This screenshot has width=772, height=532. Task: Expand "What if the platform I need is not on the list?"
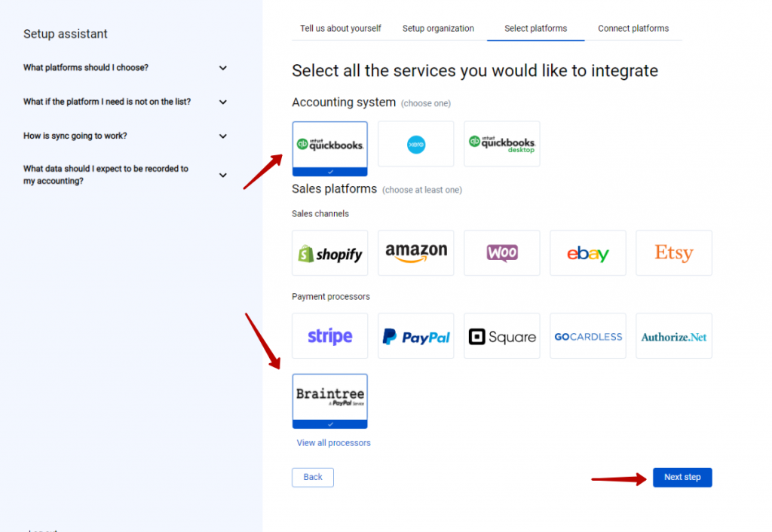point(125,102)
